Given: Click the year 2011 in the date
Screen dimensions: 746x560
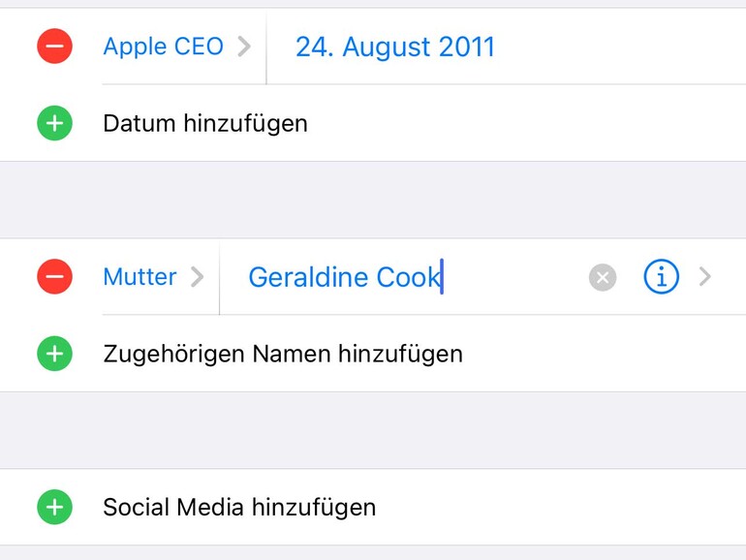Looking at the screenshot, I should [462, 47].
